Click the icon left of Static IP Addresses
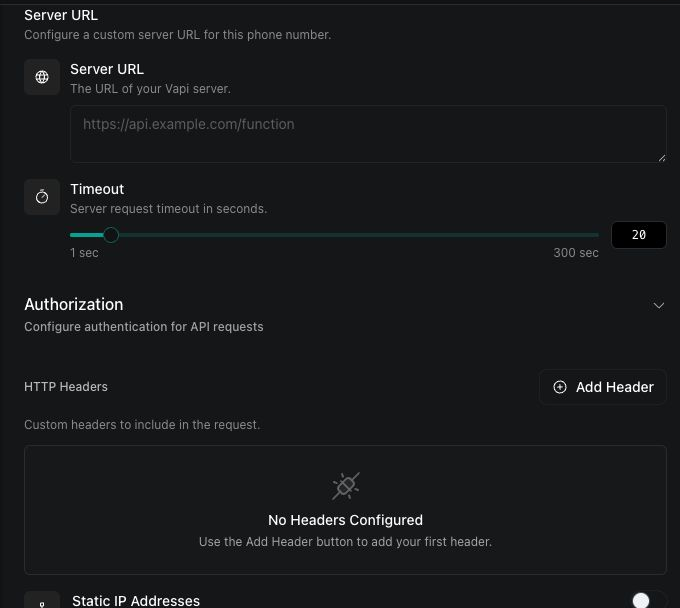 [42, 602]
